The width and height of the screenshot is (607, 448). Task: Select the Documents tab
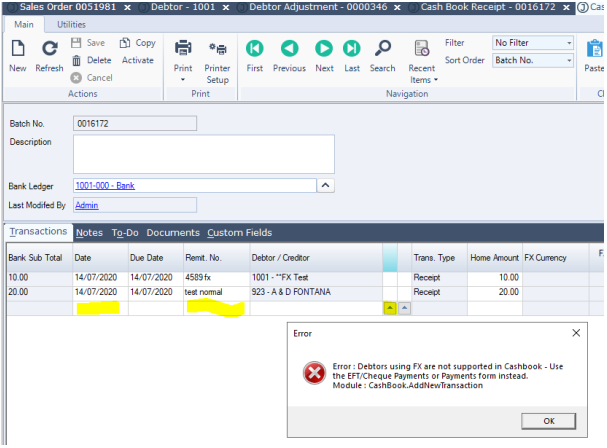tap(173, 233)
